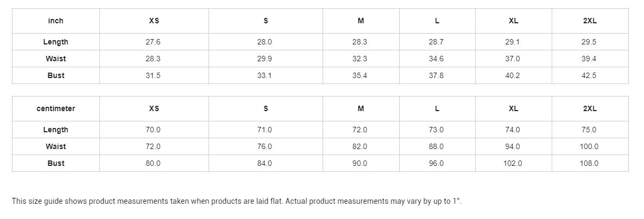The width and height of the screenshot is (644, 219).
Task: Click the Bust label in centimeter table
Action: 55,163
